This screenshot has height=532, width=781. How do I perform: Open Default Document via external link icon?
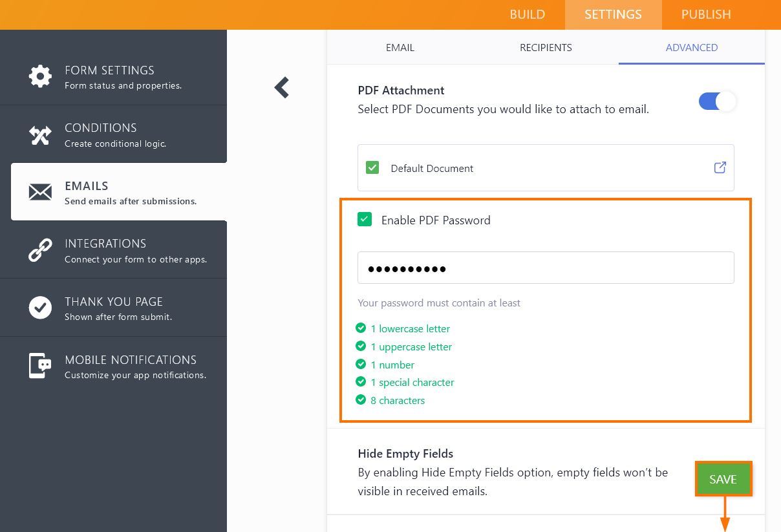pyautogui.click(x=720, y=168)
